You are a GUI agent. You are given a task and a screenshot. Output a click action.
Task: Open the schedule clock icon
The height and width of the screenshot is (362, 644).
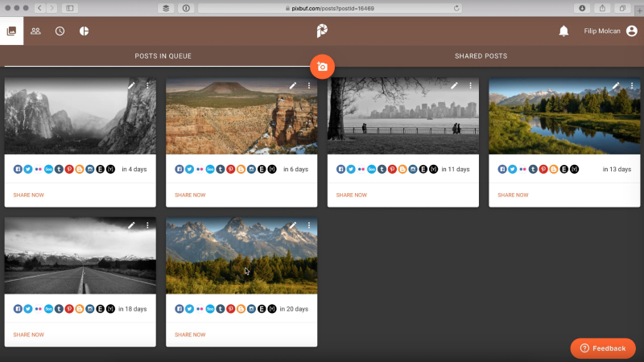[60, 31]
